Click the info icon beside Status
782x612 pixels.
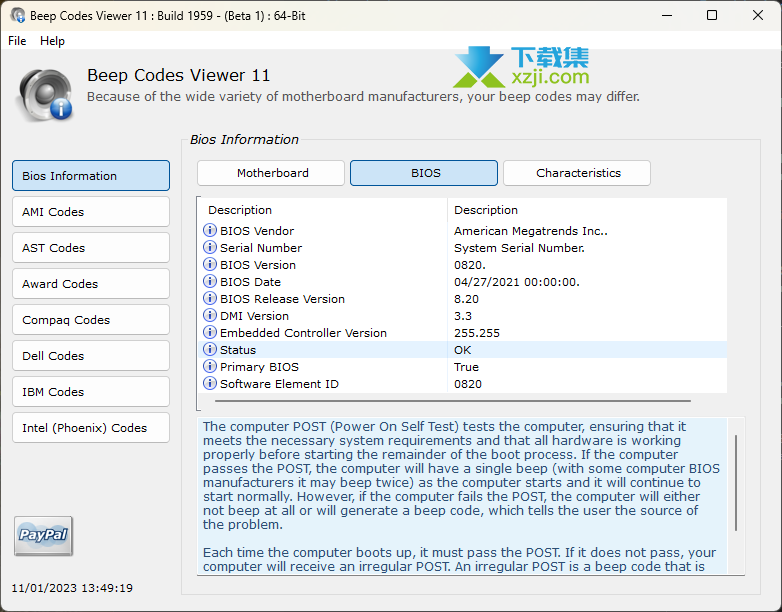click(209, 349)
